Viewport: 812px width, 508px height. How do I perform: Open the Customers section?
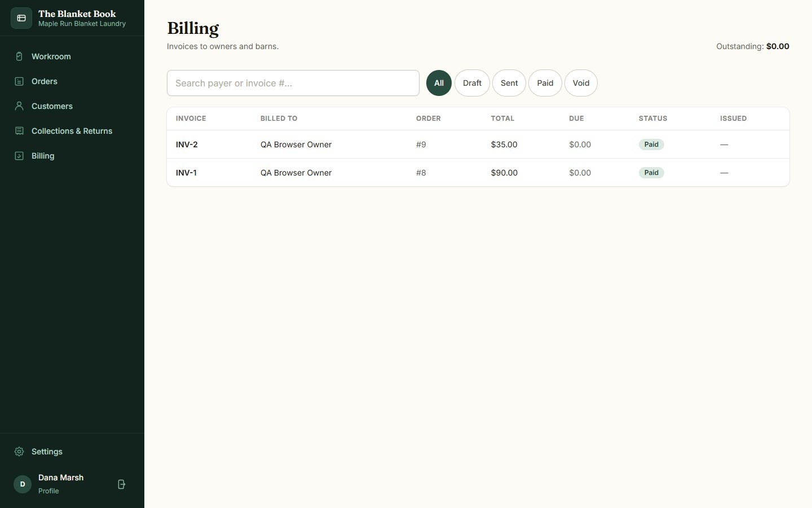tap(72, 106)
